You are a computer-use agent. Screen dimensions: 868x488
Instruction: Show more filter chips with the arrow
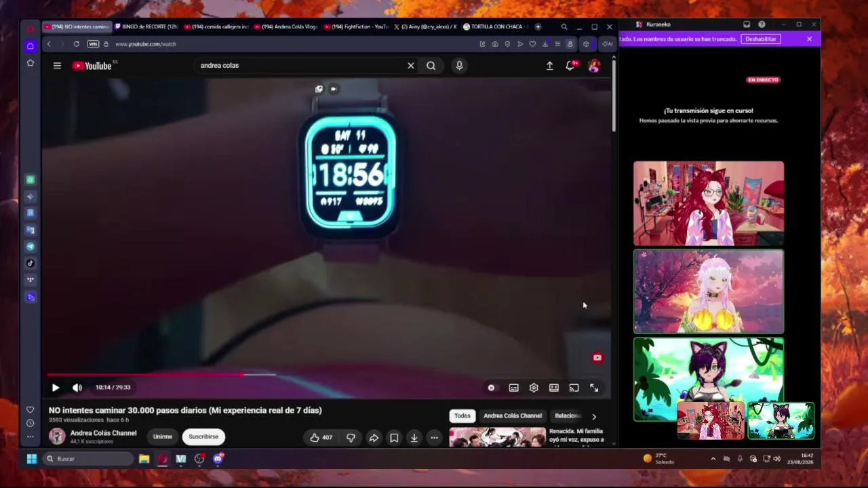click(594, 416)
